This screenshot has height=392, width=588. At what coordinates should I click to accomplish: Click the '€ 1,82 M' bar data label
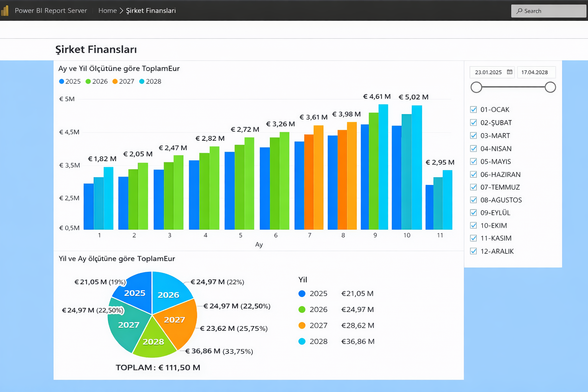[102, 159]
